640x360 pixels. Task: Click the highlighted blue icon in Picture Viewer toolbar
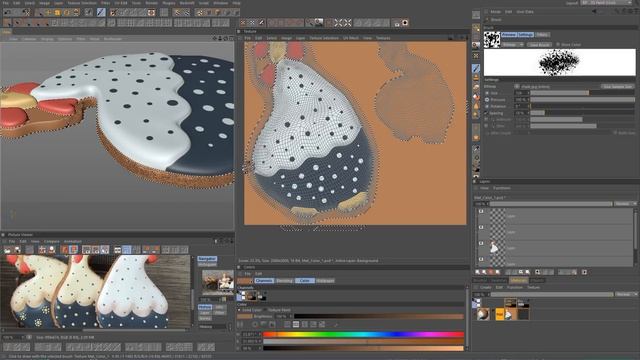pyautogui.click(x=127, y=249)
